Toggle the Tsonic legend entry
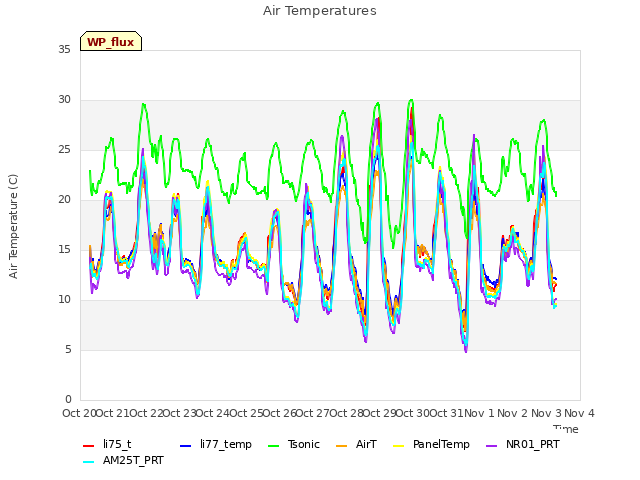Viewport: 640px width, 480px height. pos(293,444)
